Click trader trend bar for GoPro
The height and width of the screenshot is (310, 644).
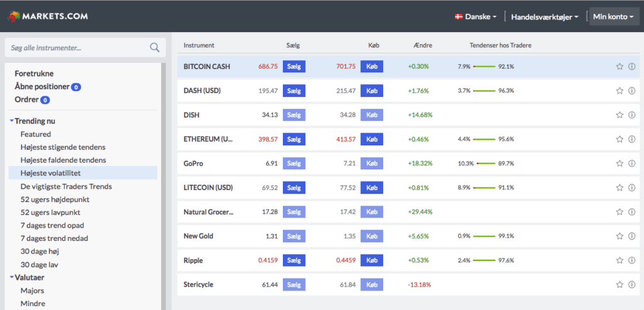pyautogui.click(x=486, y=163)
